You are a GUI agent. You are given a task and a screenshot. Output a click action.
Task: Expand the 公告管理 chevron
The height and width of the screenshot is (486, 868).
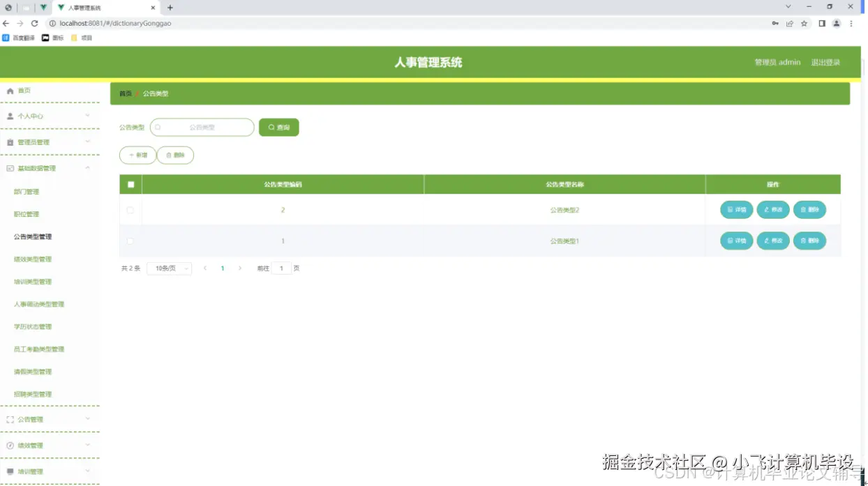click(87, 418)
